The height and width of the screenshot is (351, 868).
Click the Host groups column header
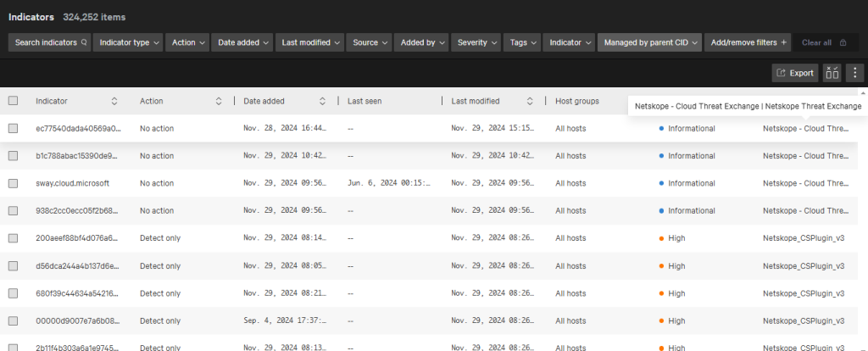tap(576, 101)
